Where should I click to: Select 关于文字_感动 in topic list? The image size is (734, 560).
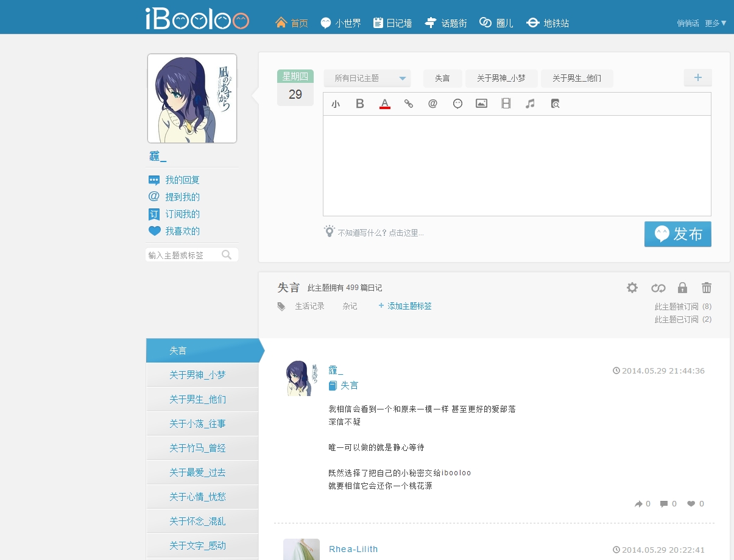click(x=202, y=545)
